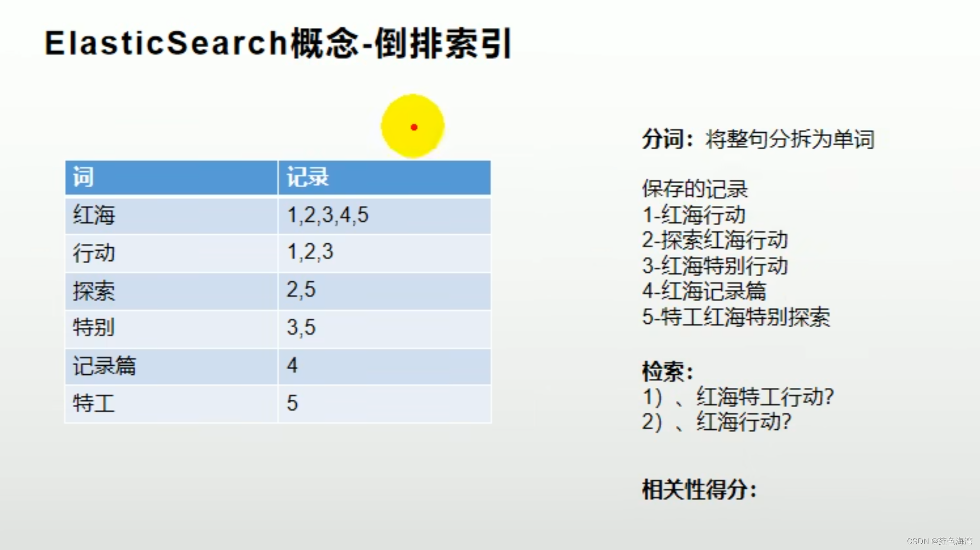Click the query 2)、红海行动?
Viewport: 980px width, 550px height.
click(717, 422)
